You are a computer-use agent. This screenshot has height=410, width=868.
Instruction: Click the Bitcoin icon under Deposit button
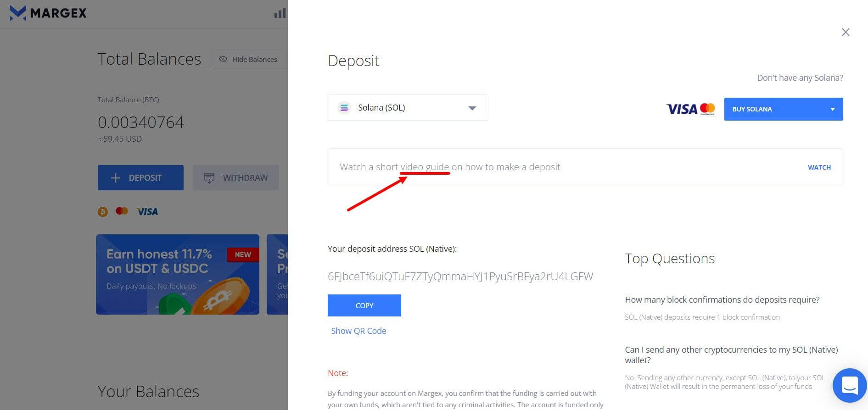click(x=103, y=212)
